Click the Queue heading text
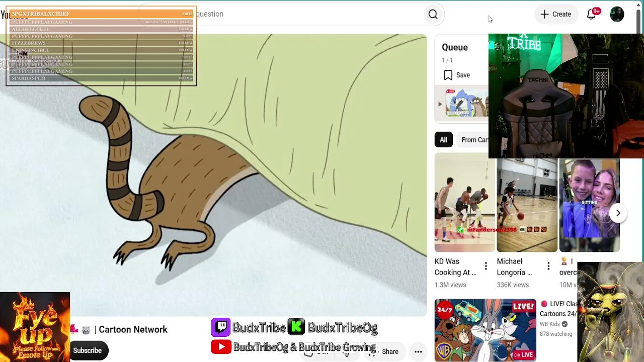Screen dimensions: 644x362 click(455, 47)
